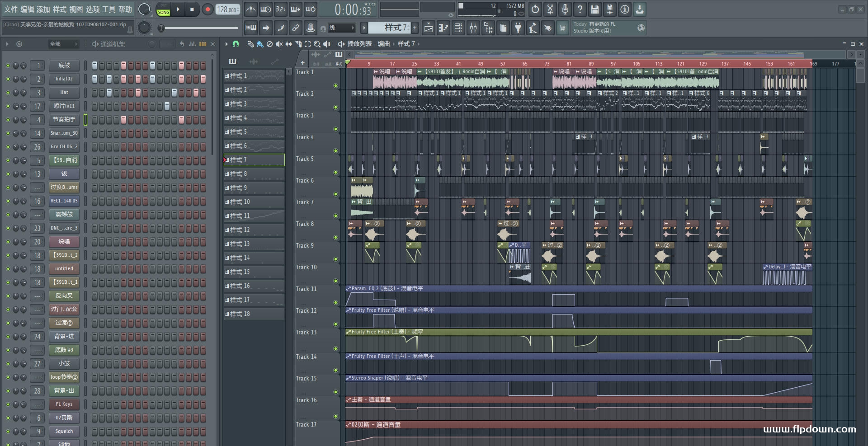Click the Record button

208,9
